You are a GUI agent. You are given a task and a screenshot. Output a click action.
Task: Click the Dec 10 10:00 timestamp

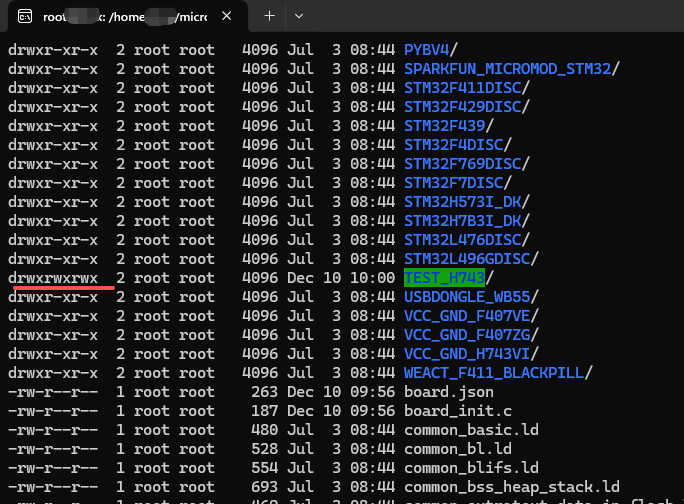click(341, 278)
